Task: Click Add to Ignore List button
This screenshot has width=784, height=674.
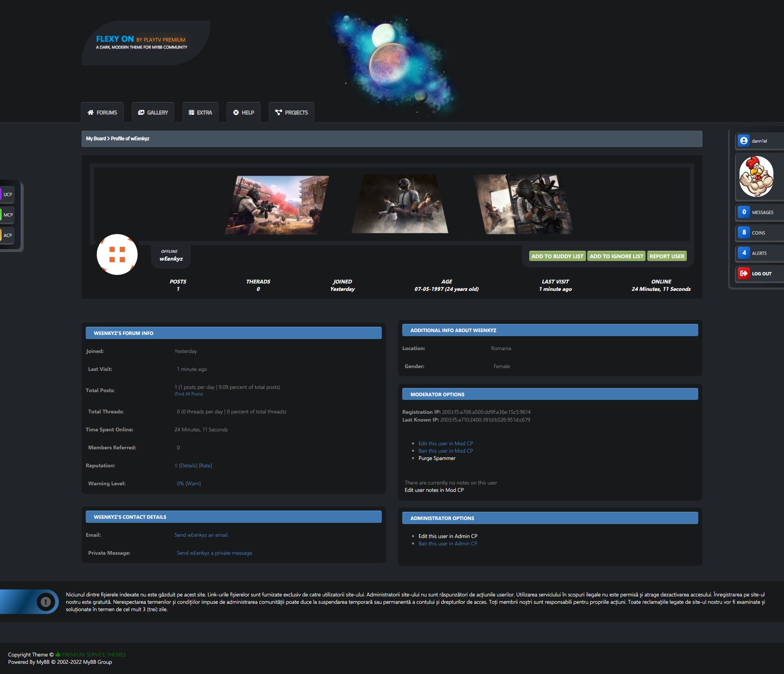Action: (x=616, y=256)
